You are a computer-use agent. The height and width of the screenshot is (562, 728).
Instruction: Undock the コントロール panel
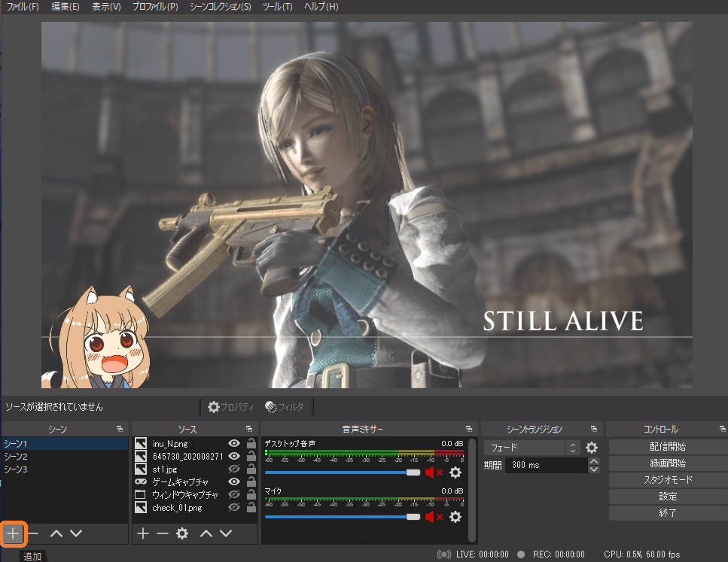[723, 429]
